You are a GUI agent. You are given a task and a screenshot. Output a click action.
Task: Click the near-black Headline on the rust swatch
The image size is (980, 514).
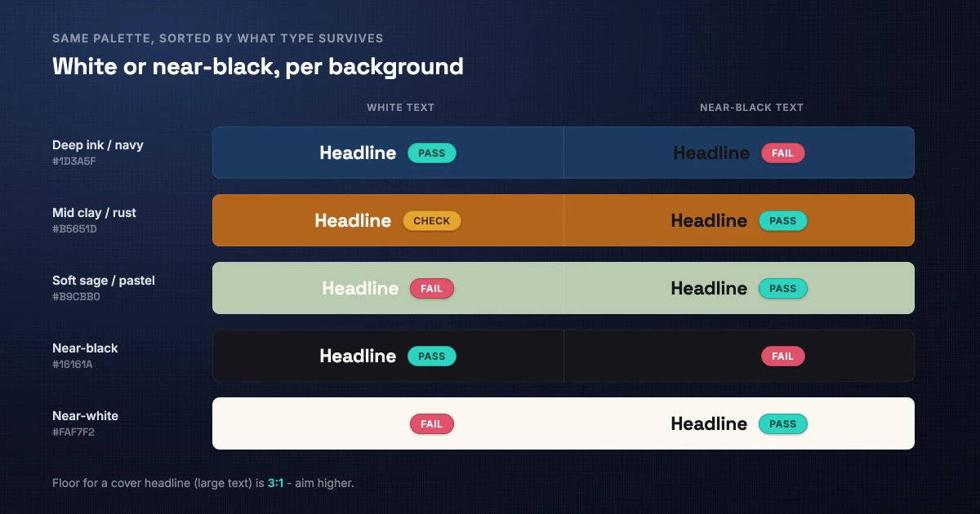[x=709, y=220]
